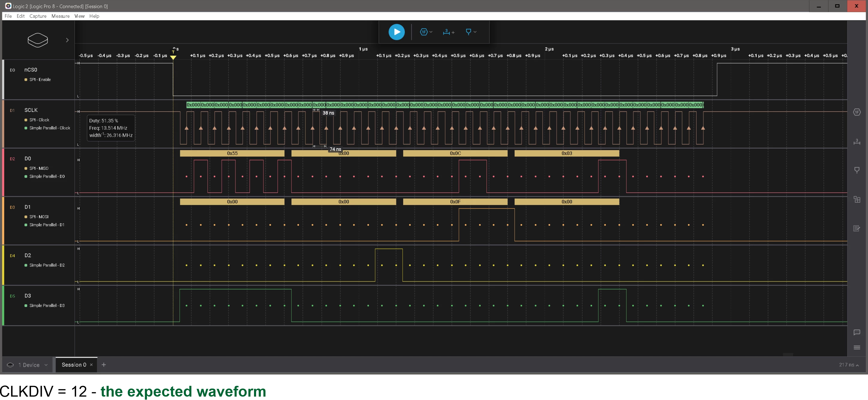The height and width of the screenshot is (400, 868).
Task: Select the D2 channel name label
Action: pyautogui.click(x=28, y=256)
